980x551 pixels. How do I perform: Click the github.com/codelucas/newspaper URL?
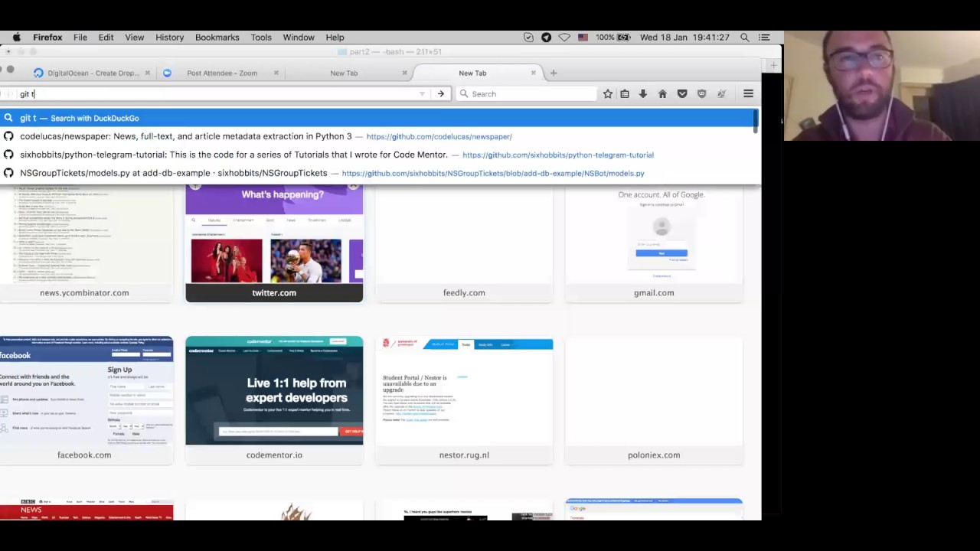[439, 137]
